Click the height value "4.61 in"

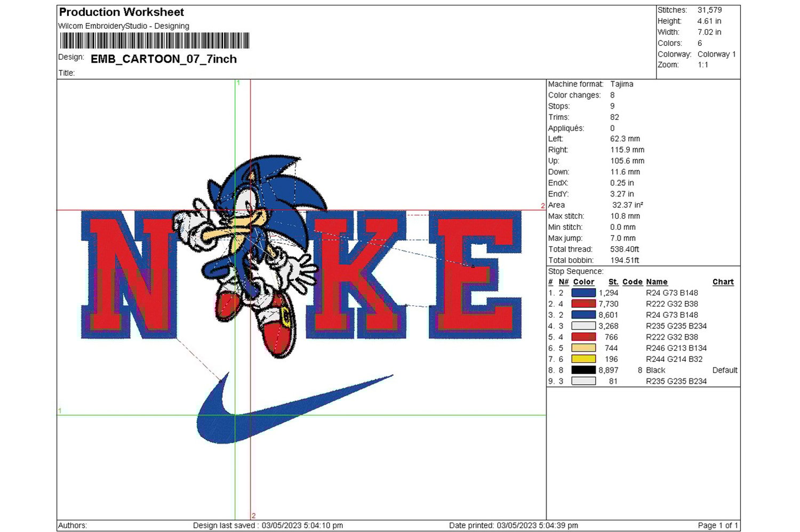709,21
